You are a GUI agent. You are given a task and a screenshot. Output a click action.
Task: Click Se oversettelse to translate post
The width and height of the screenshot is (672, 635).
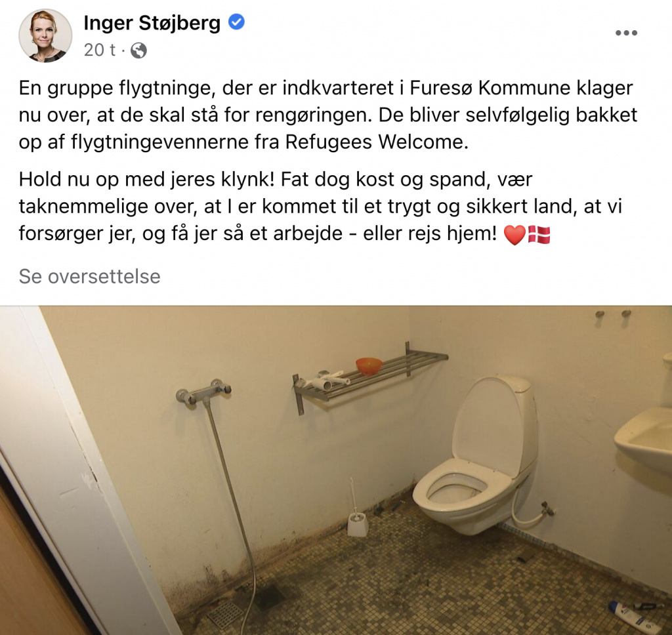click(x=89, y=276)
